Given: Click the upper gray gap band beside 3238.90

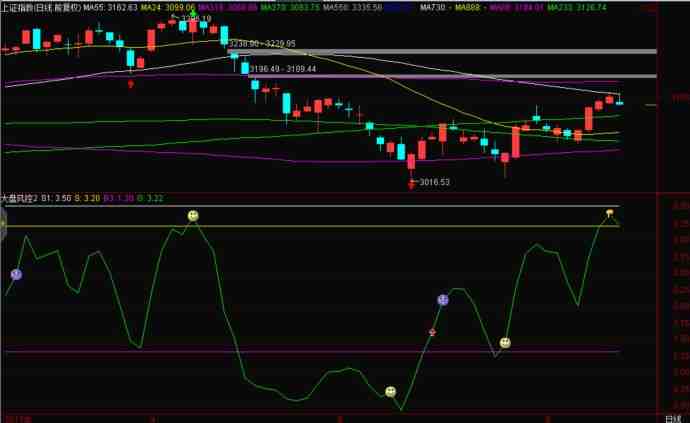Looking at the screenshot, I should [442, 51].
